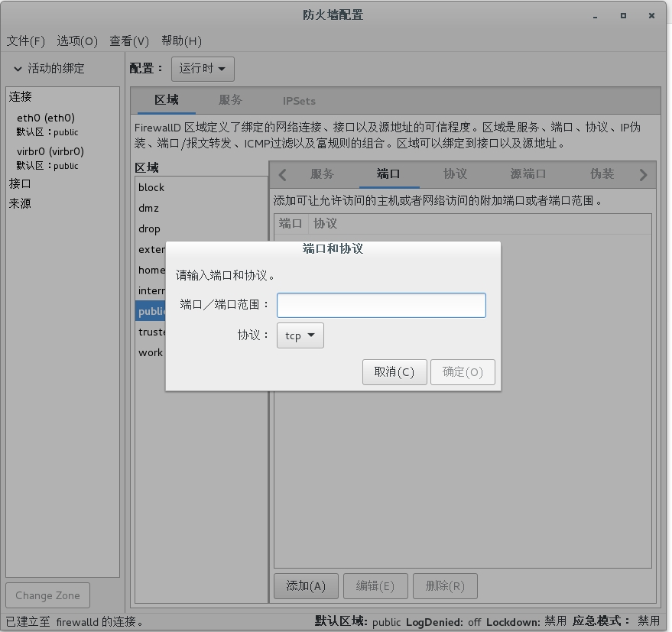Open the 运行时 configuration dropdown
The image size is (672, 632).
pos(202,69)
